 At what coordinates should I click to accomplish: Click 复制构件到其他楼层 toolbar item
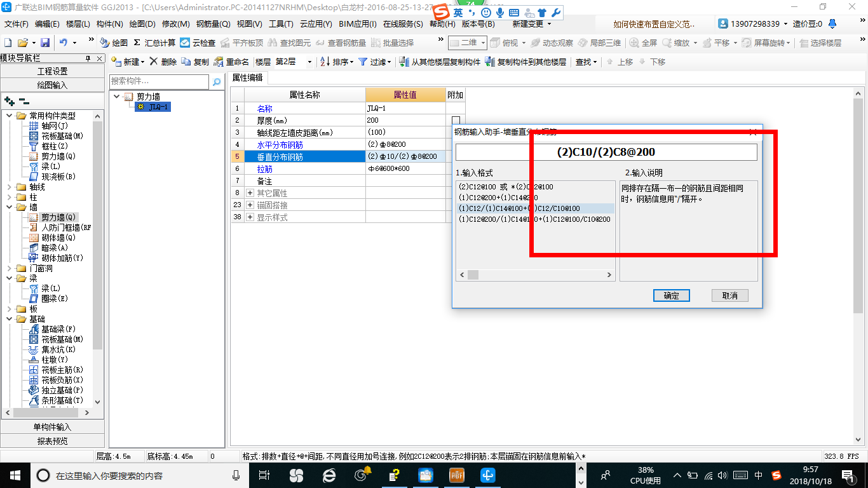click(x=526, y=62)
